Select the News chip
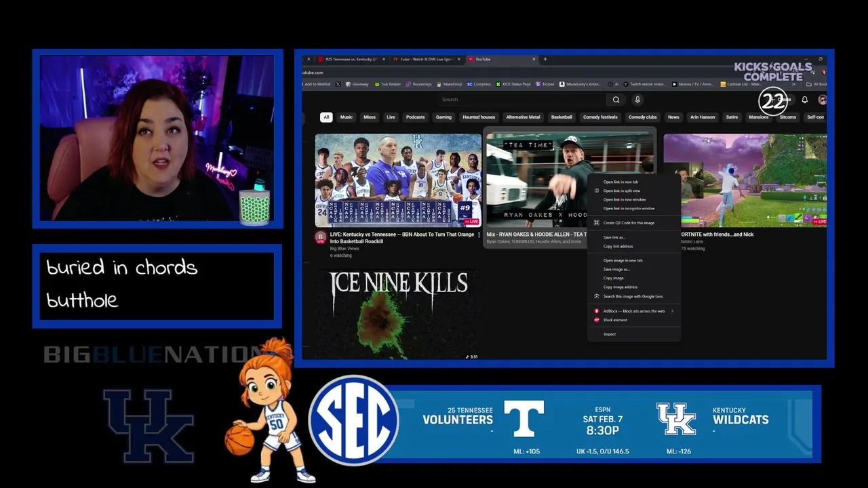This screenshot has height=488, width=868. point(673,117)
